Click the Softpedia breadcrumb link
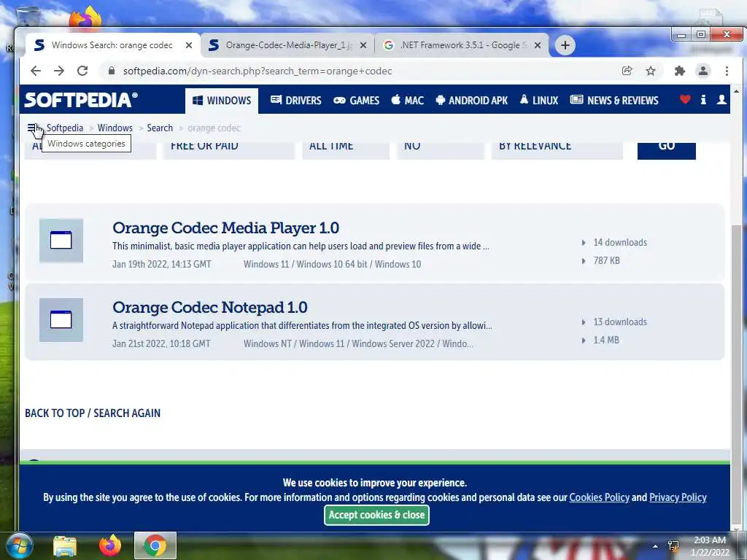 click(65, 128)
